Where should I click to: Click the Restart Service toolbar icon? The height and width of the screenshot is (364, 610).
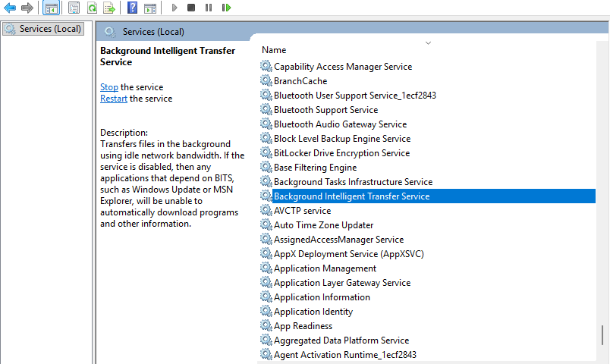[x=226, y=8]
